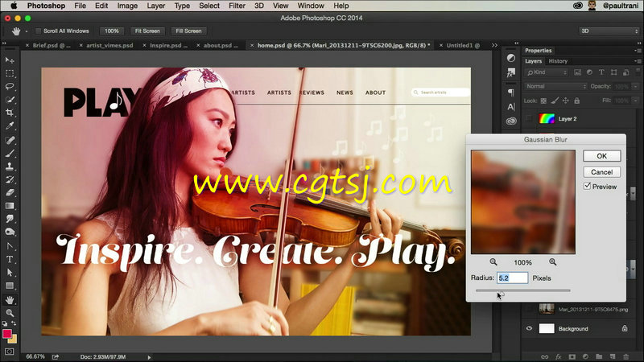The height and width of the screenshot is (362, 644).
Task: Select the Rectangular Marquee tool
Action: click(x=10, y=73)
